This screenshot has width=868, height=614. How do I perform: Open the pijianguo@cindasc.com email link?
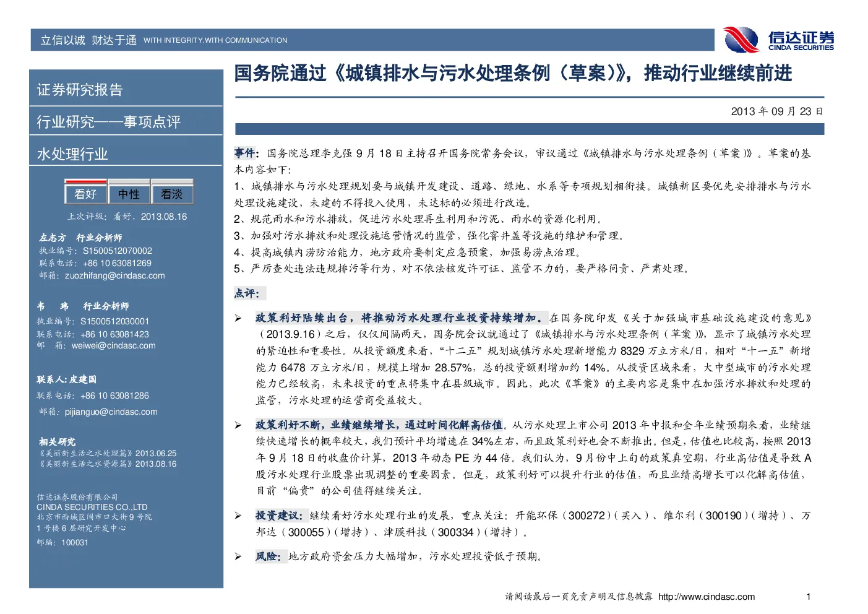[x=111, y=412]
